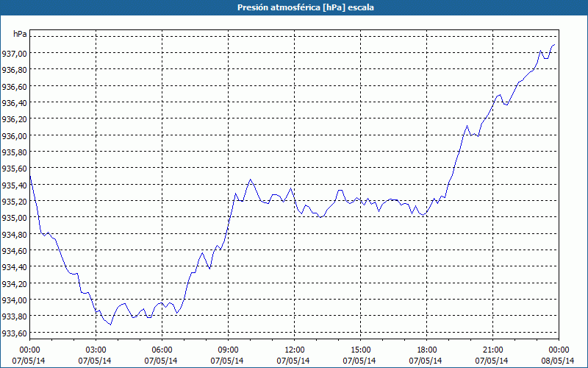
Task: Select the 21:00 time axis label
Action: coord(492,350)
